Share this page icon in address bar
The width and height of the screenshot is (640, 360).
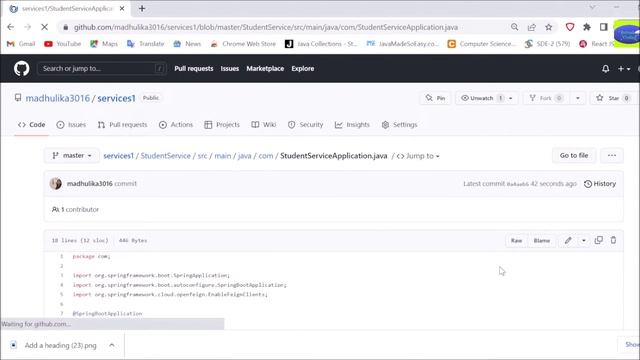[x=531, y=27]
